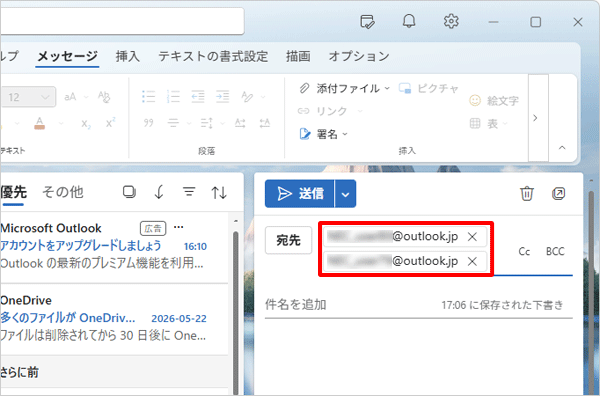
Task: Remove second @outlook.jp recipient
Action: click(x=473, y=261)
